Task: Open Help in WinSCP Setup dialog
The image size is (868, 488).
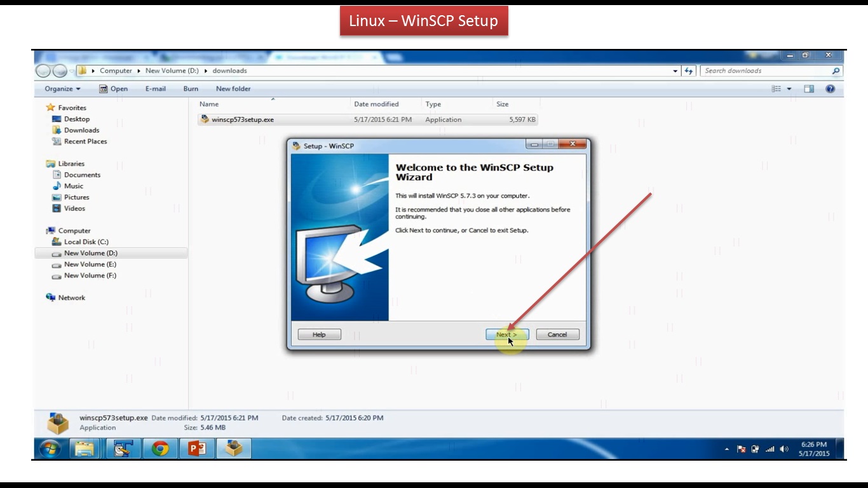Action: [319, 334]
